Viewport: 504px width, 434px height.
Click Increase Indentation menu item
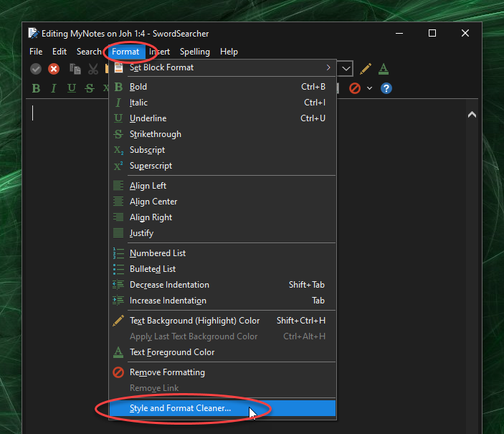[x=222, y=301]
